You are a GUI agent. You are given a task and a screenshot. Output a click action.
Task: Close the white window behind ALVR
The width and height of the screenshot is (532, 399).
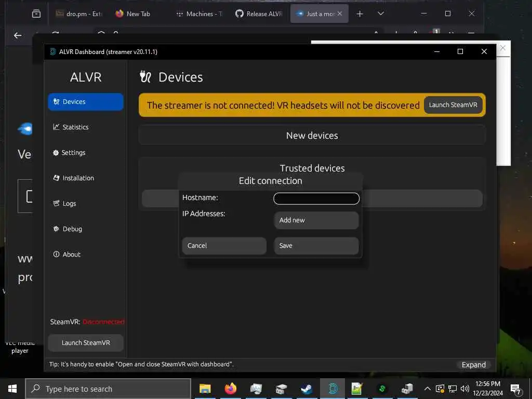503,48
